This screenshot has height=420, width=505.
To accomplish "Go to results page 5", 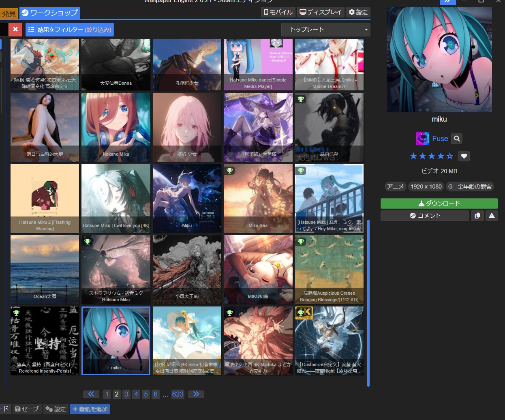I will [x=146, y=394].
